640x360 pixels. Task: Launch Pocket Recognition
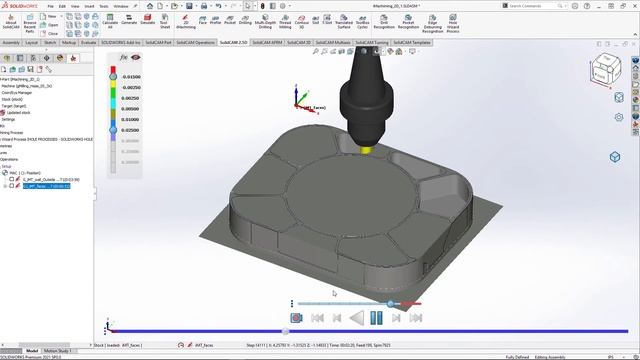[408, 21]
